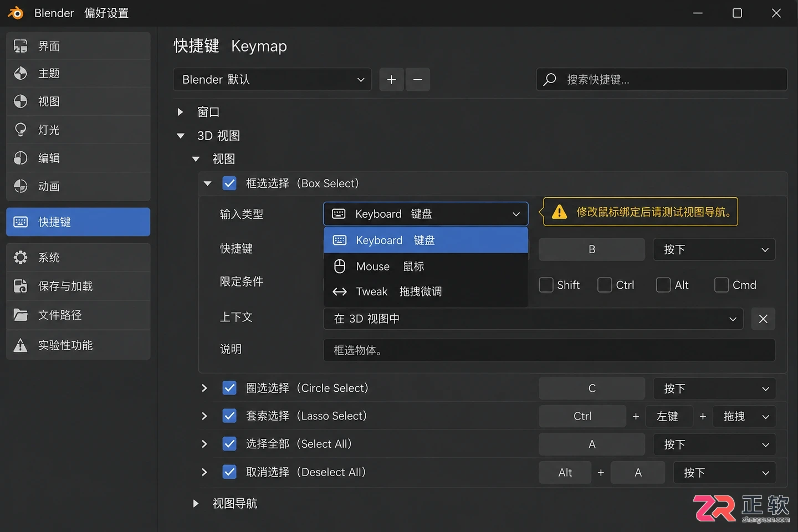Click the B shortcut key button
This screenshot has width=798, height=532.
[x=592, y=249]
